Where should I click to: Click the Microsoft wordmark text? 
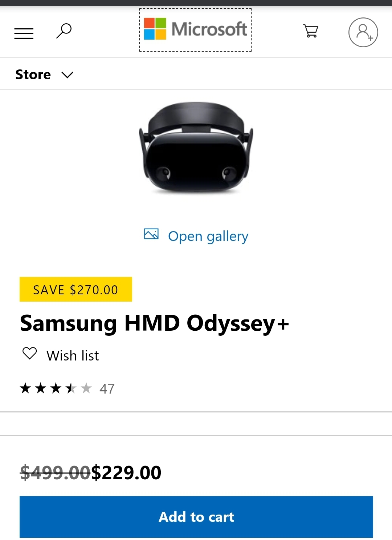[x=209, y=29]
